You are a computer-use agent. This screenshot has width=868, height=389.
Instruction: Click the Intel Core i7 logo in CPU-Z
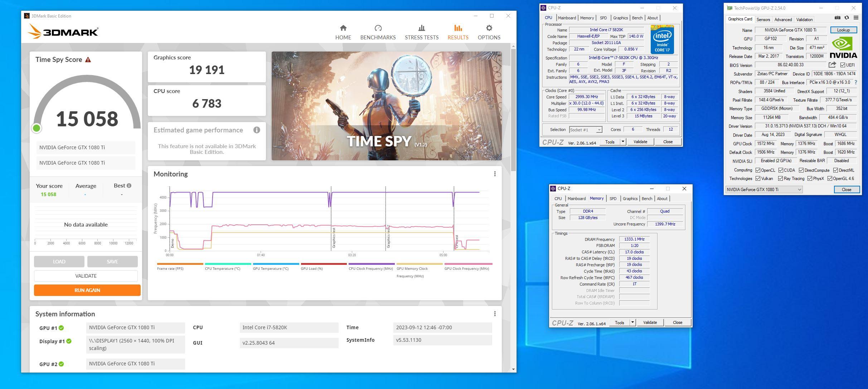(x=662, y=39)
